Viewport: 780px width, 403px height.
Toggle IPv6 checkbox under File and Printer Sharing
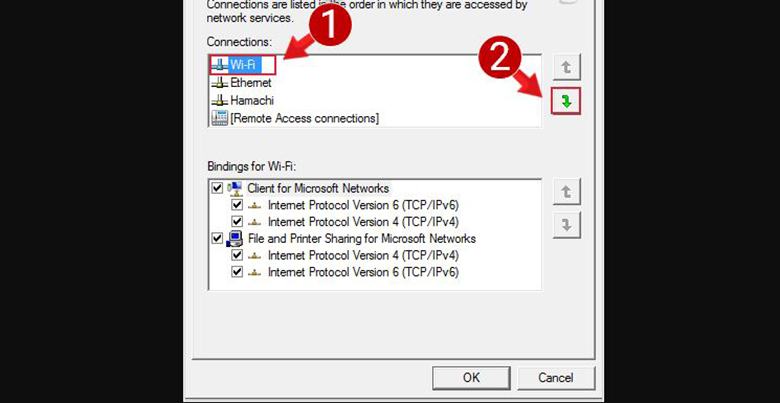coord(237,272)
